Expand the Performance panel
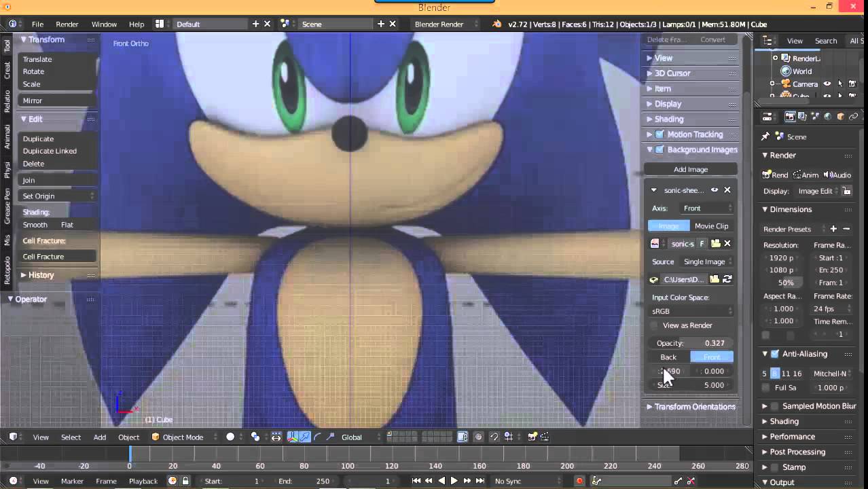 coord(807,437)
